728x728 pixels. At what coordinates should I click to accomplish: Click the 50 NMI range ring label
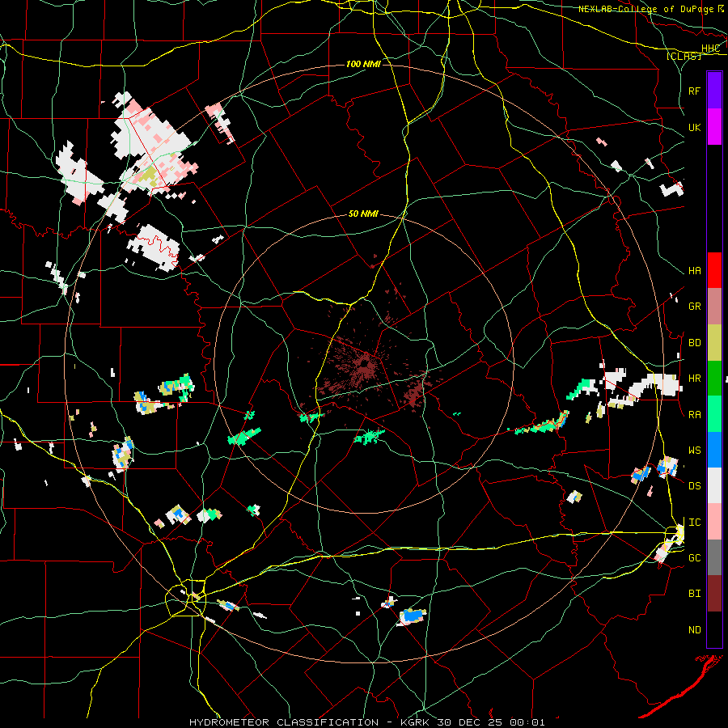click(363, 214)
